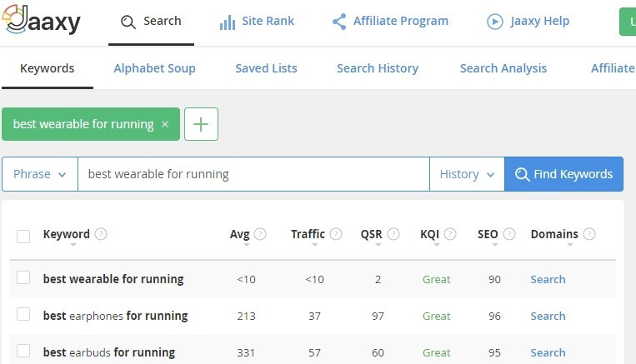Switch to the Saved Lists tab
The width and height of the screenshot is (636, 364).
(266, 68)
